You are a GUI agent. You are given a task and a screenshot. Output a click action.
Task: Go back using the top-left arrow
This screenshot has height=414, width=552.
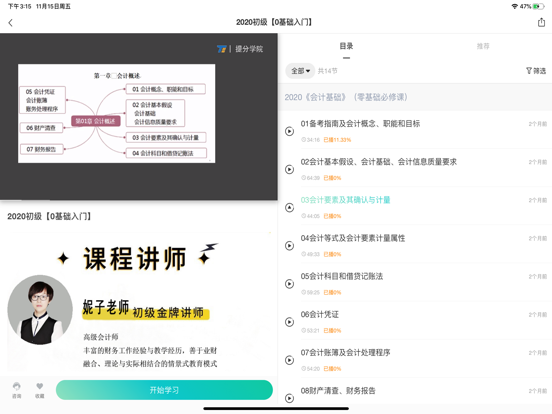[x=10, y=23]
